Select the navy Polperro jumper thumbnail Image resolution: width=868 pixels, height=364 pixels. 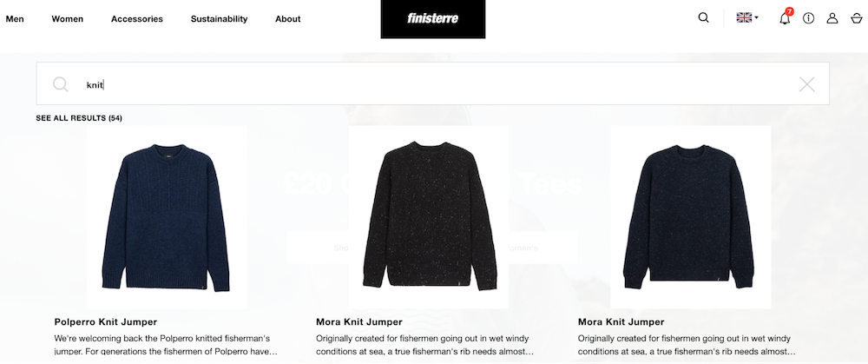click(167, 217)
